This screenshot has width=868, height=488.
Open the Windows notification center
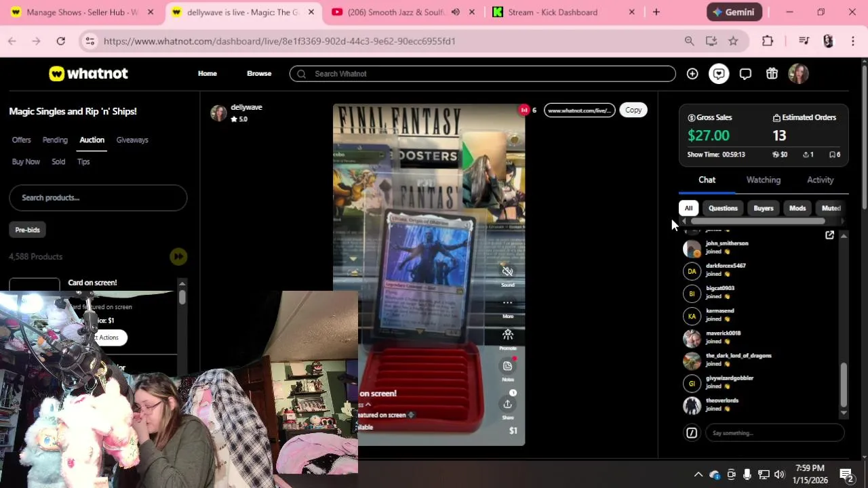(846, 474)
